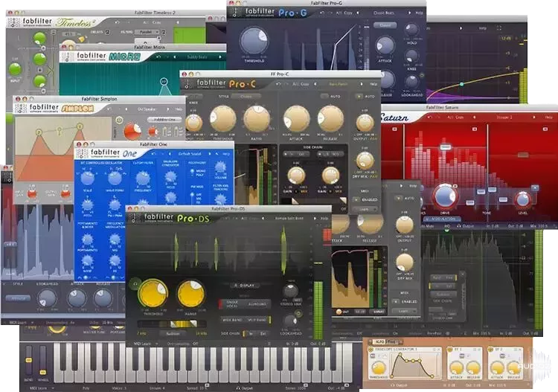
Task: Click previous preset arrow in Pro-DS
Action: pos(263,218)
